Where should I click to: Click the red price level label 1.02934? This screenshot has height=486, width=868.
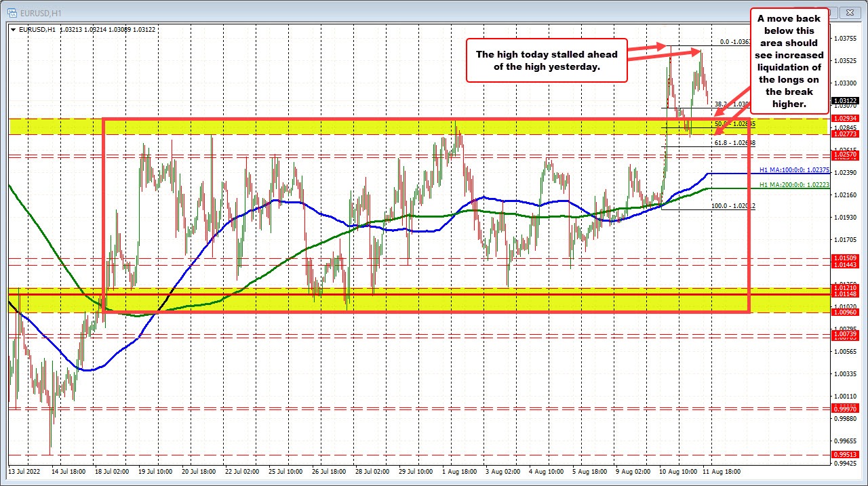845,119
